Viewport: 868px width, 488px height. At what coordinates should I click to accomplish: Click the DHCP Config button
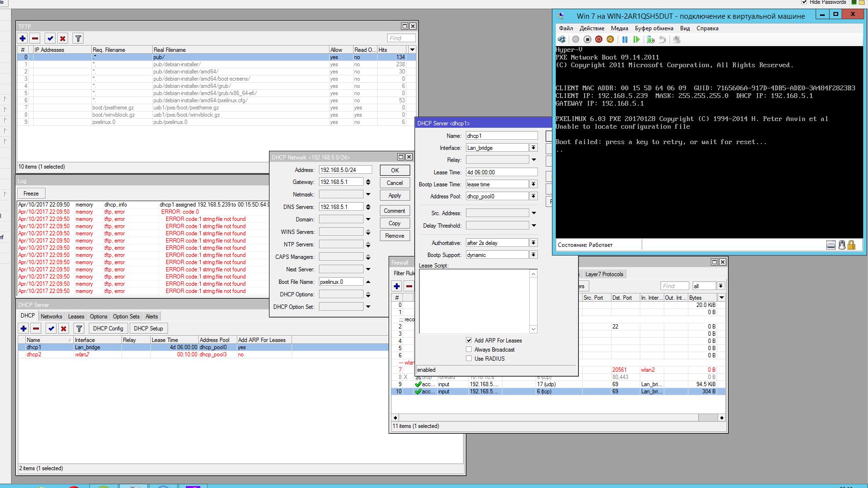click(108, 329)
